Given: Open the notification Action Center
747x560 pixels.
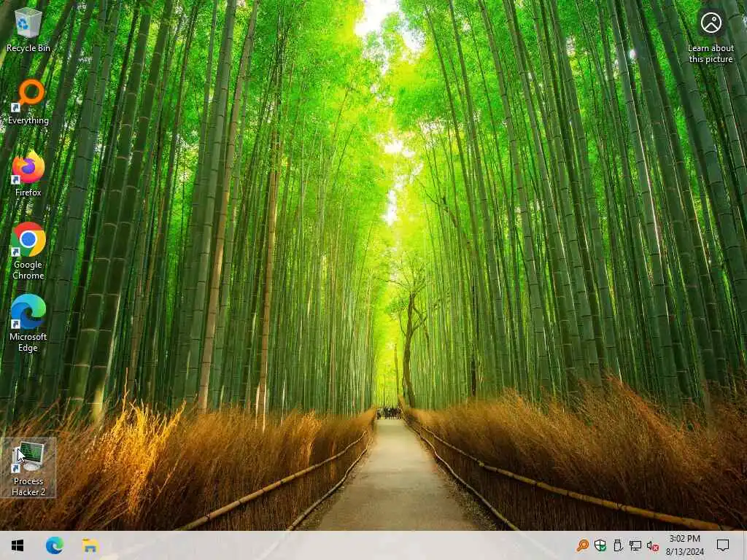Looking at the screenshot, I should click(723, 545).
